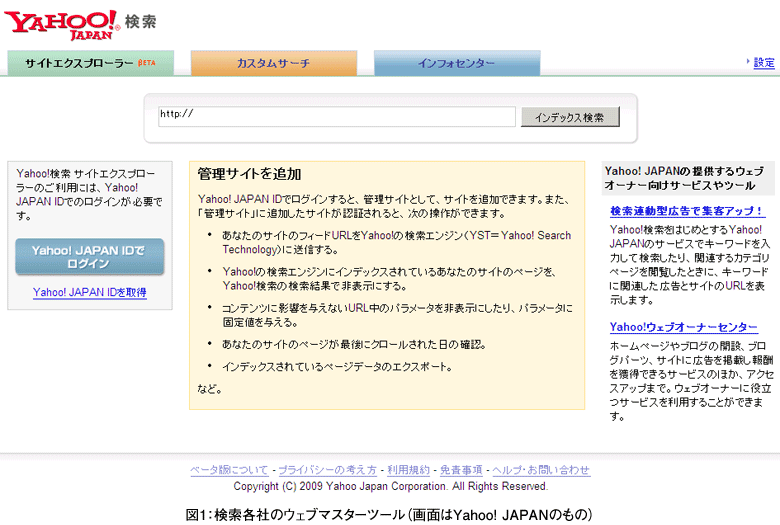Screen dimensions: 780x525
Task: Open ヘルプ・お問い合わせ footer link
Action: click(x=541, y=470)
